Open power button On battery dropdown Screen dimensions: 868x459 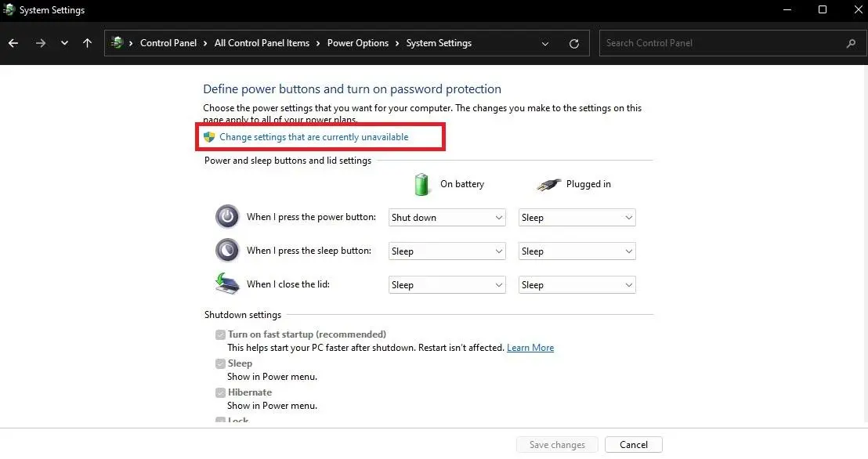pos(447,218)
